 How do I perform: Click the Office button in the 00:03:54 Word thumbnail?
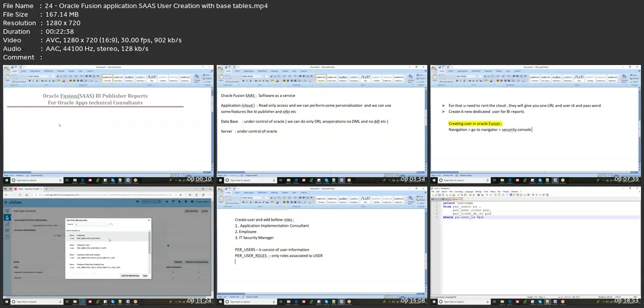(221, 68)
